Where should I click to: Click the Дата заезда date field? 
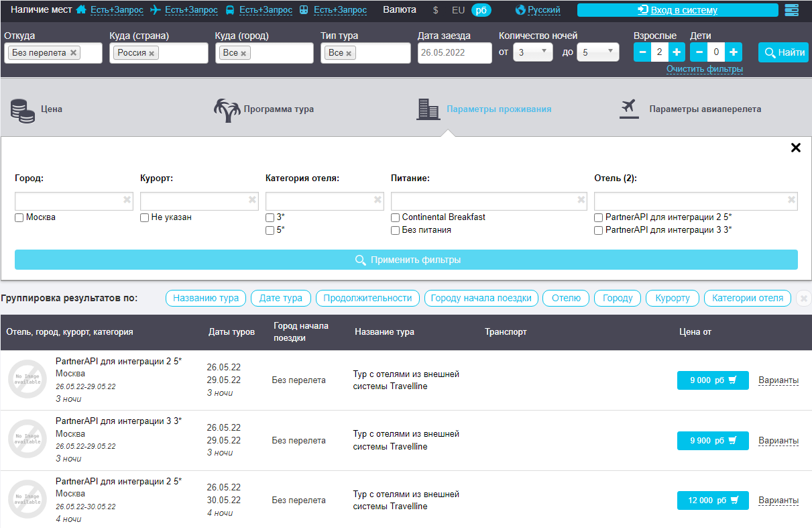tap(455, 53)
